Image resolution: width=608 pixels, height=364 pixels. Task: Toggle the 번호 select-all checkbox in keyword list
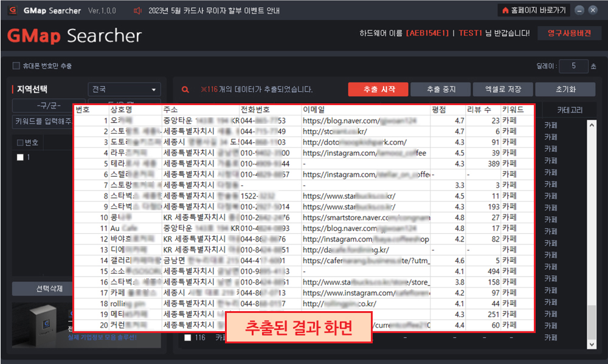(x=20, y=143)
